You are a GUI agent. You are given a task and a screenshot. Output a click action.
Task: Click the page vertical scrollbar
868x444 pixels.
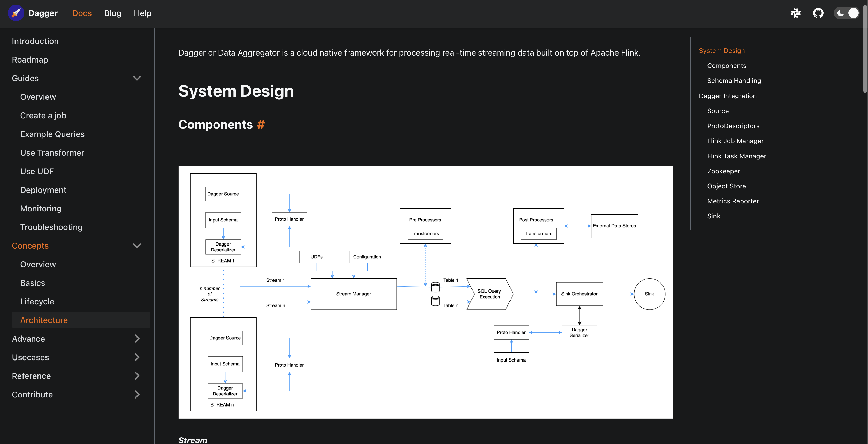(x=865, y=47)
